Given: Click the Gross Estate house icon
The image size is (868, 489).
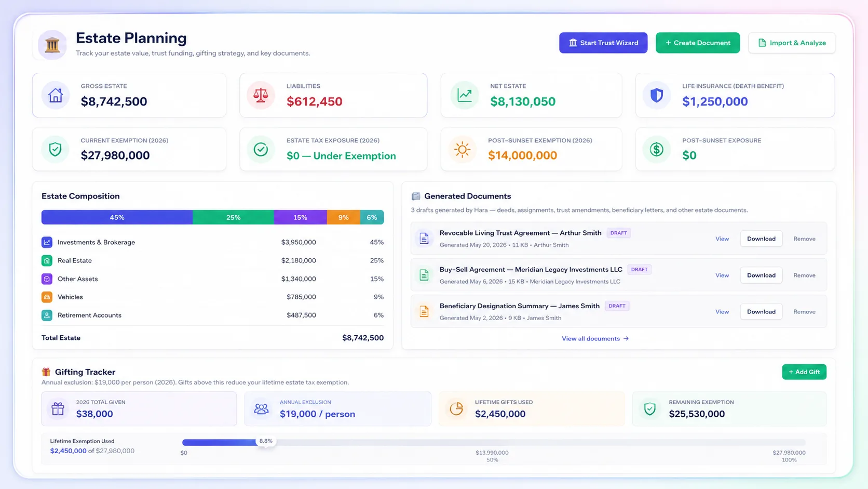Looking at the screenshot, I should (x=56, y=95).
